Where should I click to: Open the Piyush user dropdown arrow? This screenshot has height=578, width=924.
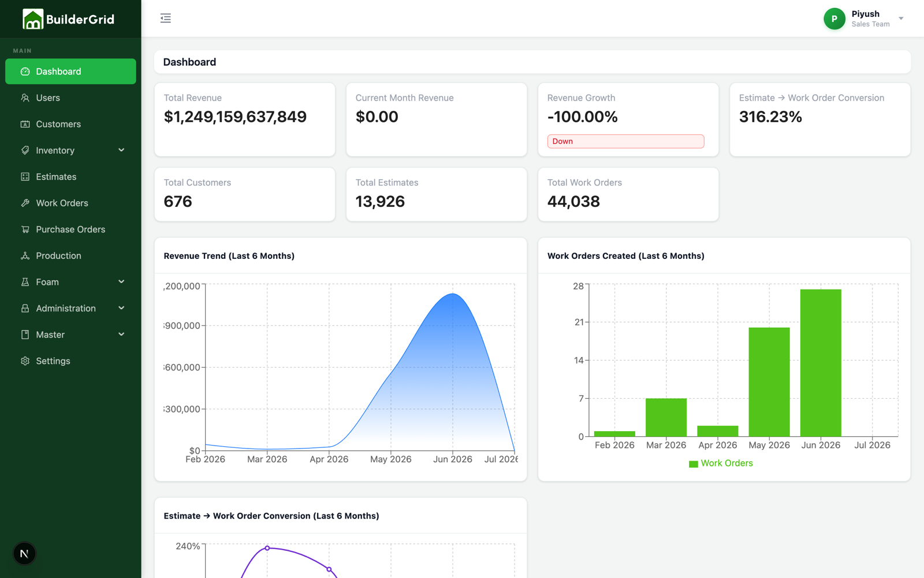(x=901, y=18)
